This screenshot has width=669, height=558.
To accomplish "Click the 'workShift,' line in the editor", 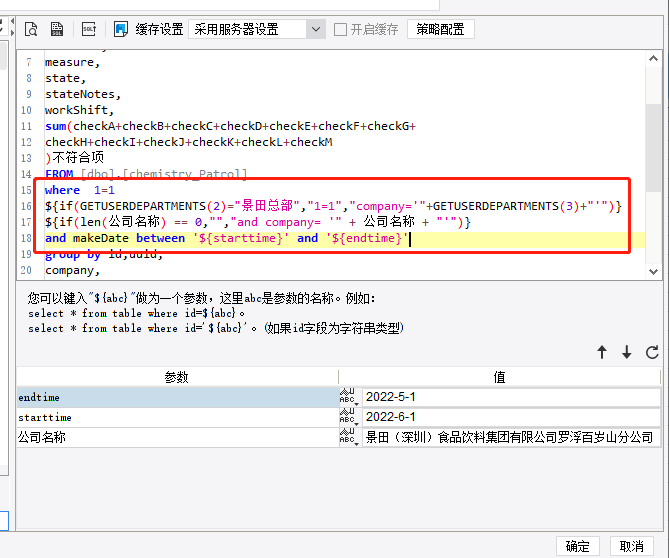I will point(79,110).
